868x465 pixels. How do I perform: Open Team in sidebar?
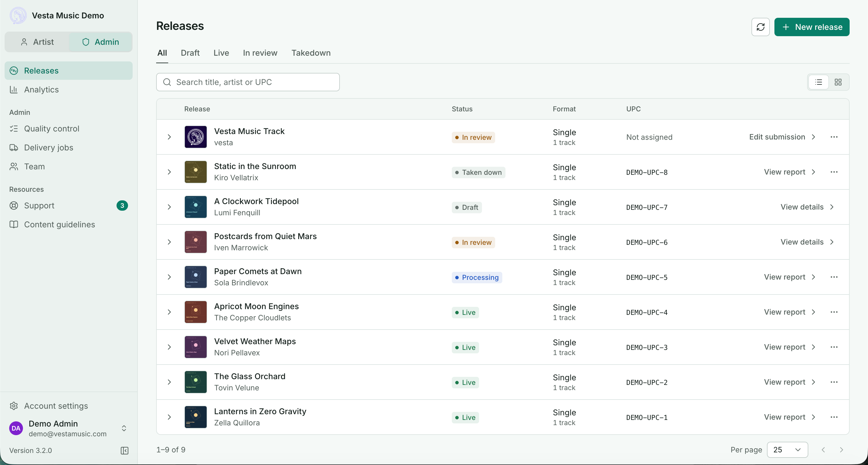tap(68, 166)
